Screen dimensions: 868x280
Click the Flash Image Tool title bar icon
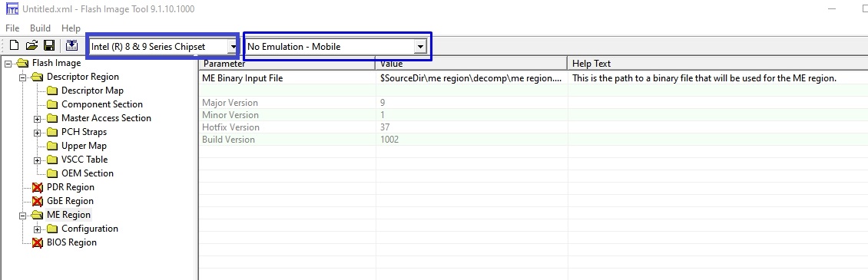tap(12, 9)
